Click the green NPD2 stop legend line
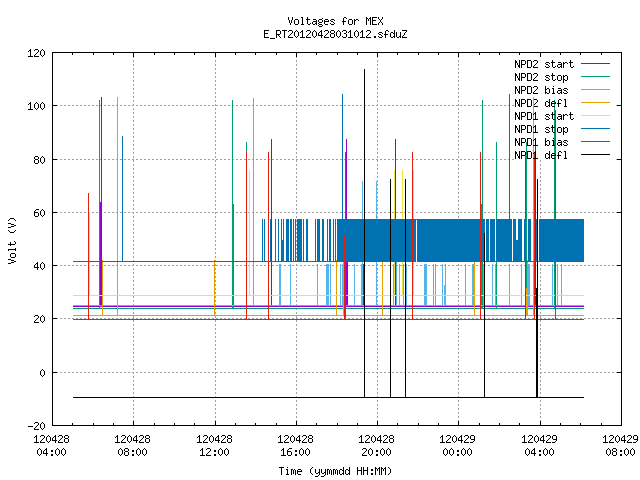 click(x=595, y=76)
